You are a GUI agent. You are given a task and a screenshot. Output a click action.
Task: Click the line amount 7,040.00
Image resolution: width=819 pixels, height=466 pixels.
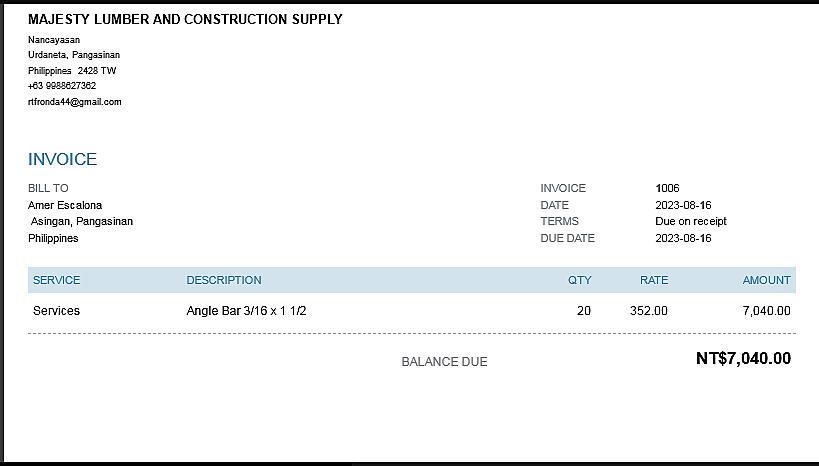click(x=766, y=311)
